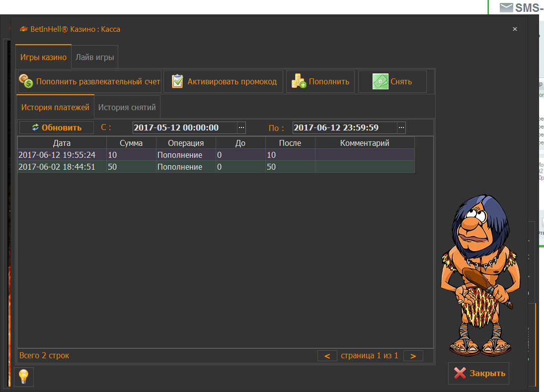The width and height of the screenshot is (544, 392).
Task: Switch to the Лайв игры tab
Action: pyautogui.click(x=95, y=58)
